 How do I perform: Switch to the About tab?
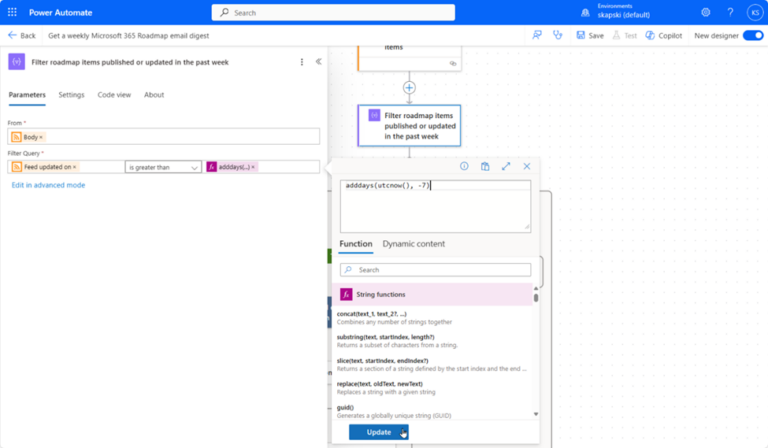pos(154,95)
